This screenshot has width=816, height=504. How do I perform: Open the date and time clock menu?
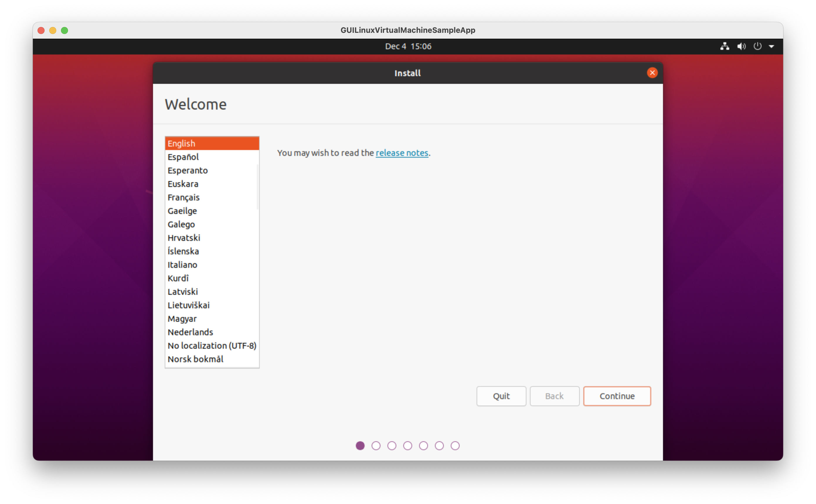coord(408,46)
